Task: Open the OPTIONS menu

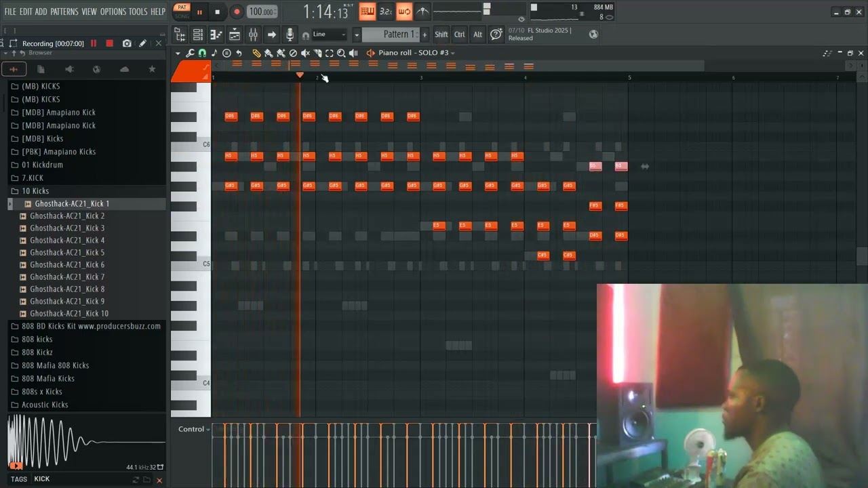Action: click(x=113, y=12)
